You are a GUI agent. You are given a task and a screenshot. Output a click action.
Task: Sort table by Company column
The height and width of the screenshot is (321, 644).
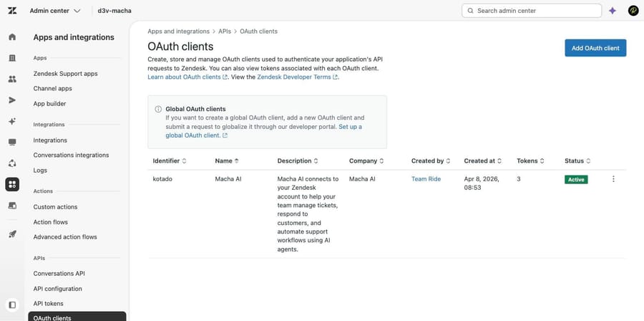(x=366, y=160)
